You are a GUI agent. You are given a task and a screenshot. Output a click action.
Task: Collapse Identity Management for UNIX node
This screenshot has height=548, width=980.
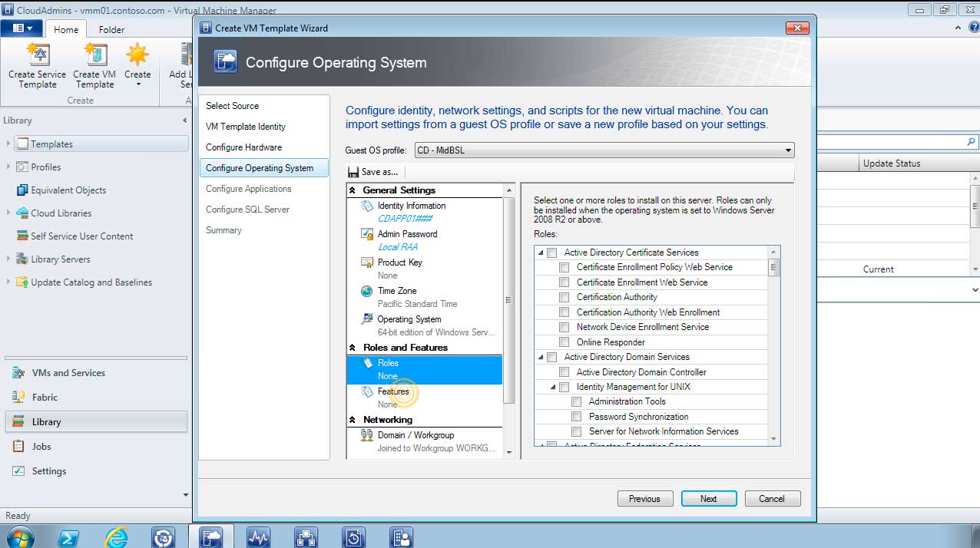[x=553, y=387]
